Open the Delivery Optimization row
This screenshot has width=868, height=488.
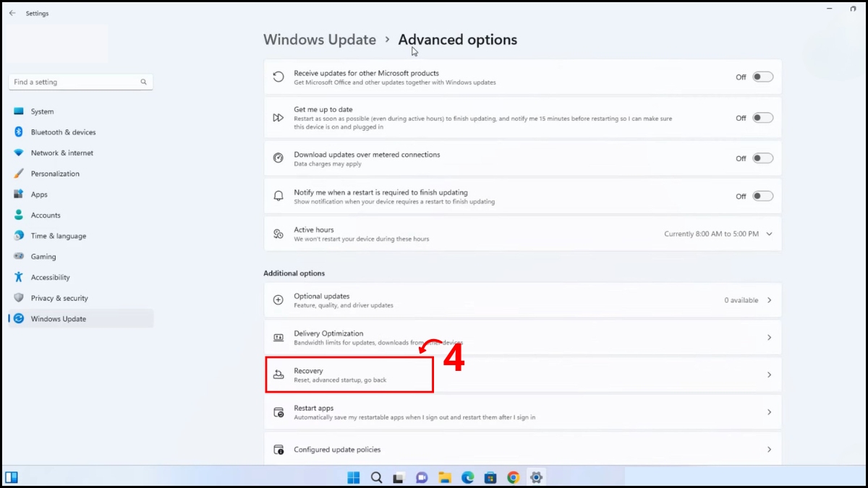523,338
